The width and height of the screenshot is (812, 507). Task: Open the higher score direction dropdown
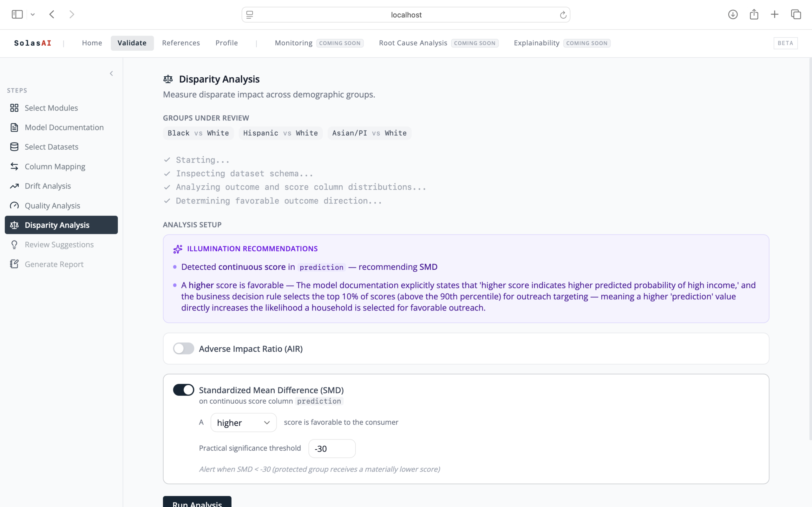244,422
